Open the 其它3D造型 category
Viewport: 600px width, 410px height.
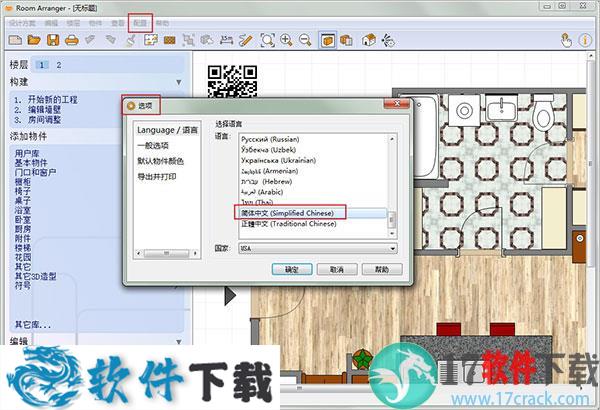click(x=36, y=276)
